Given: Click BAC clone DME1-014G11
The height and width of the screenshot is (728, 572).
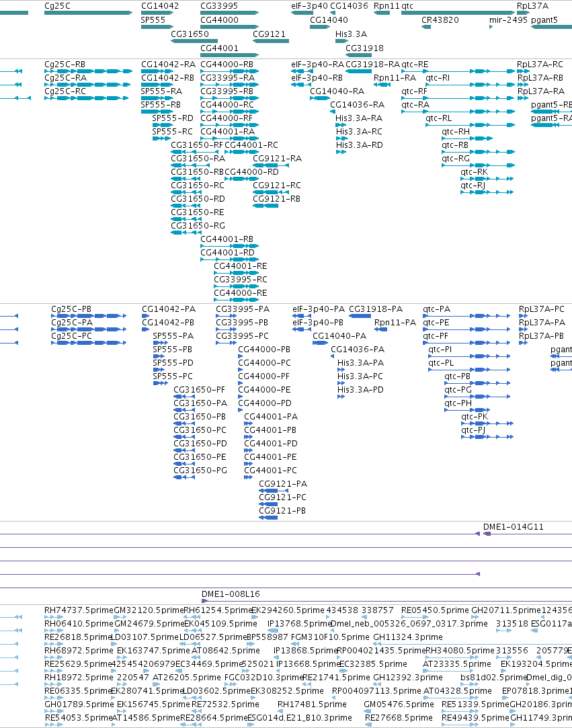Looking at the screenshot, I should tap(513, 527).
